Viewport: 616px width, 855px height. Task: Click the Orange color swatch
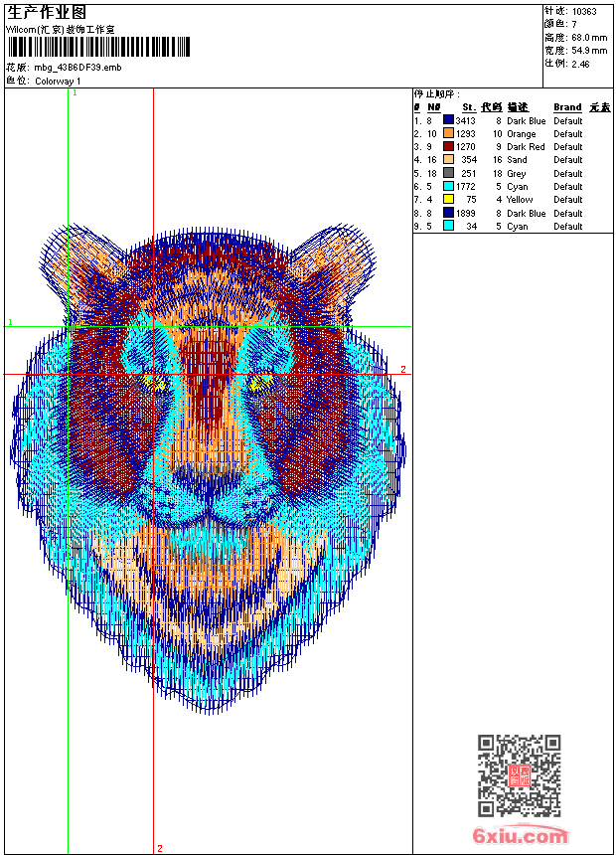(x=448, y=133)
